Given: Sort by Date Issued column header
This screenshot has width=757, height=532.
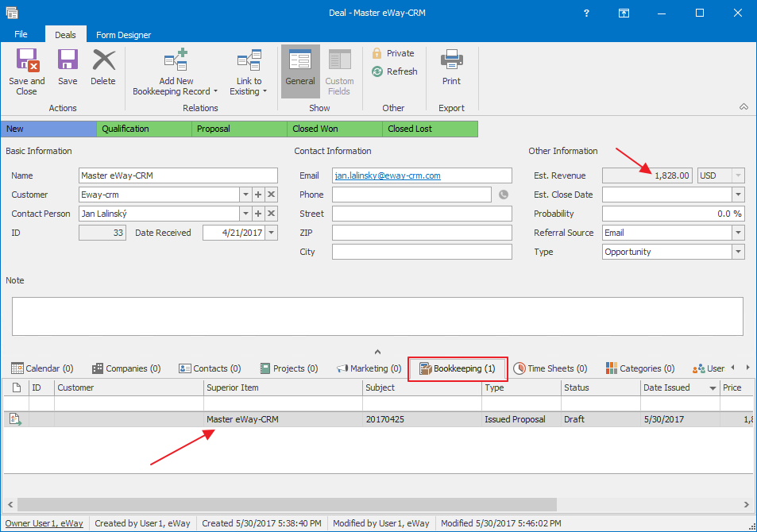Looking at the screenshot, I should click(x=679, y=387).
